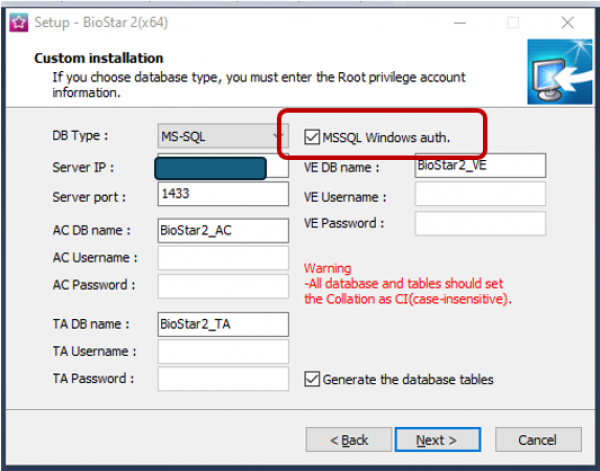Focus the AC Username text box
The width and height of the screenshot is (600, 471).
[222, 258]
